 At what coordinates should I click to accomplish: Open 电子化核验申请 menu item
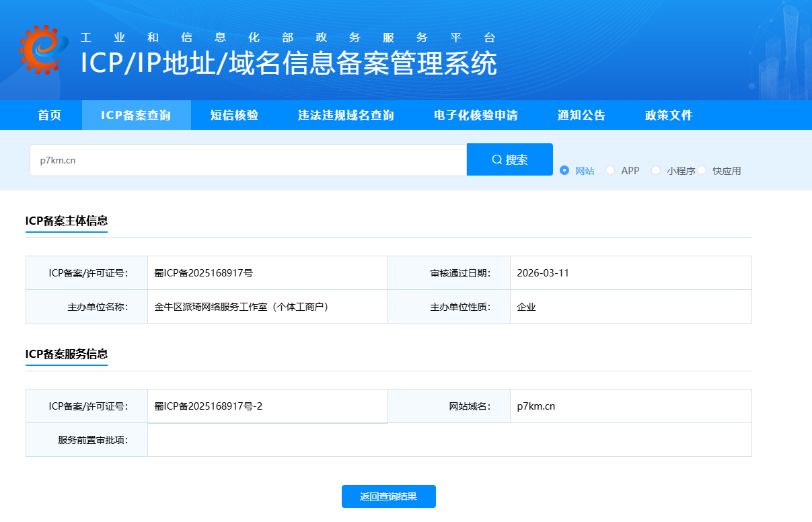[476, 115]
